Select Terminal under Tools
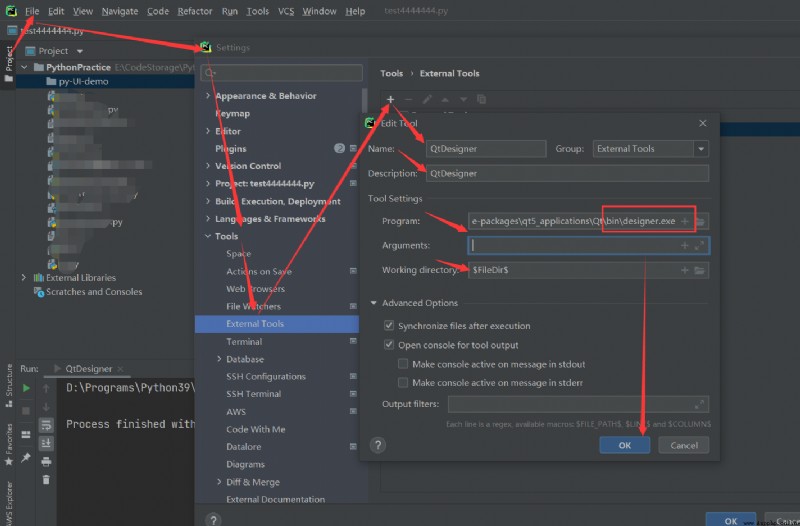The width and height of the screenshot is (800, 526). click(244, 341)
